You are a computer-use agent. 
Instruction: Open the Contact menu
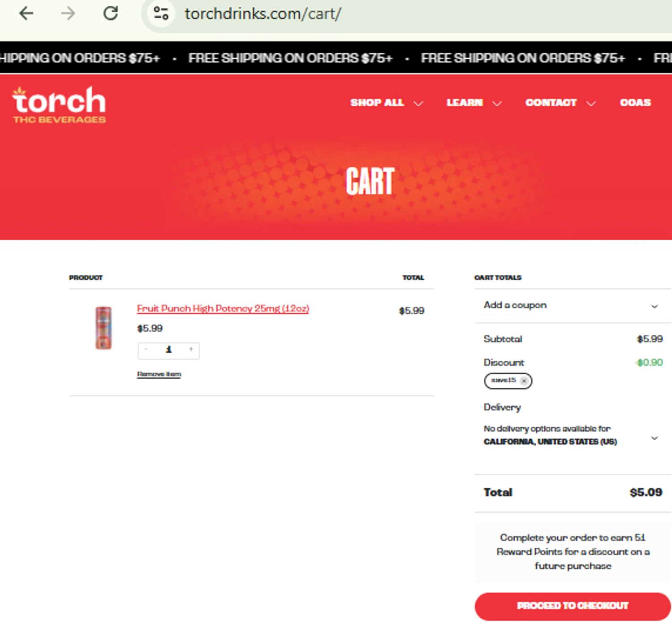[x=551, y=103]
